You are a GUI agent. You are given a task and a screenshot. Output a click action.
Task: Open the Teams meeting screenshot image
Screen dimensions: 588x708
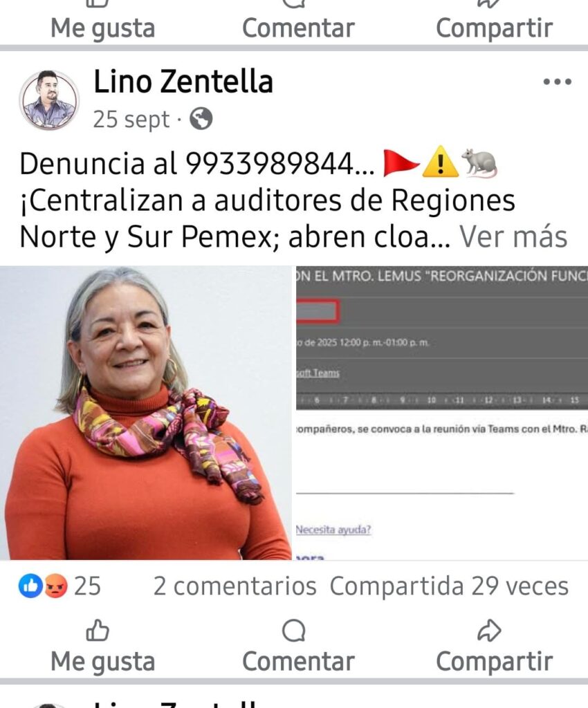click(x=441, y=413)
